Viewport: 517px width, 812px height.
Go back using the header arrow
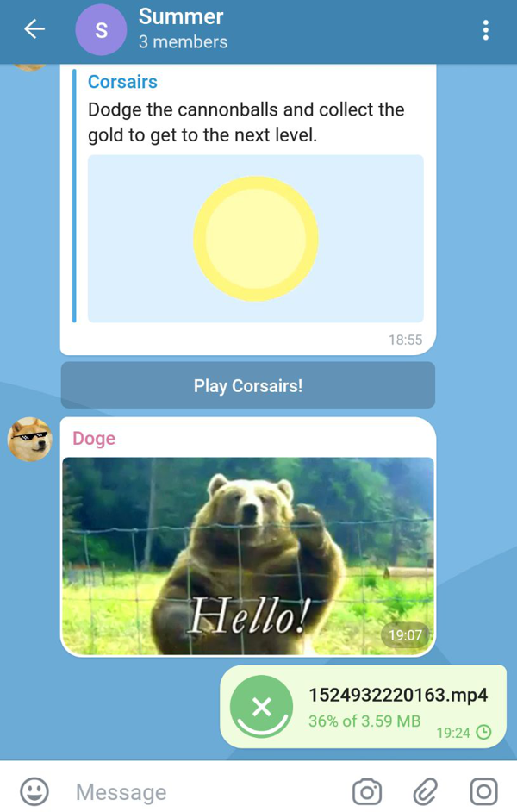[34, 30]
